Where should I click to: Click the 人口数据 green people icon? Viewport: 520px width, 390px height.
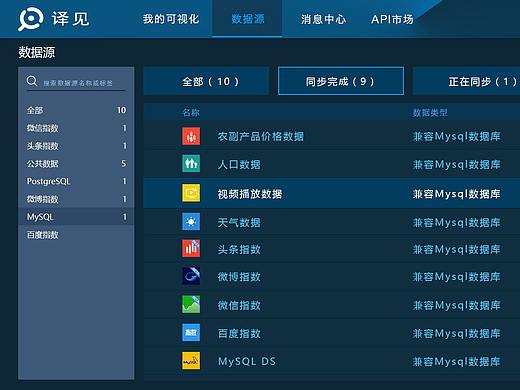(191, 163)
